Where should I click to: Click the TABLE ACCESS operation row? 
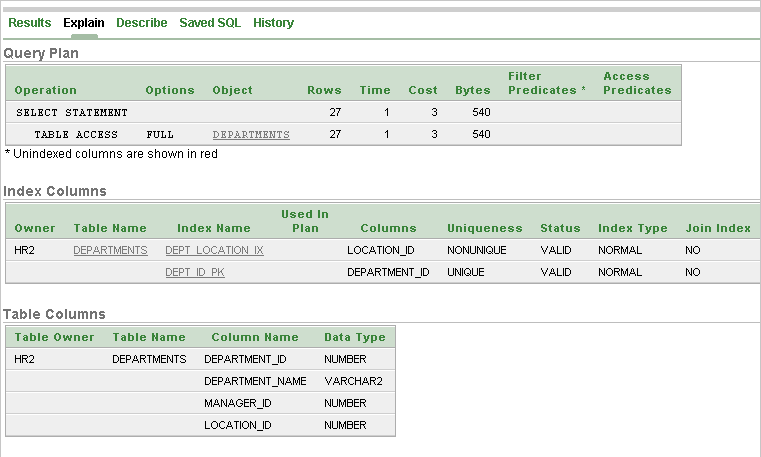click(76, 134)
